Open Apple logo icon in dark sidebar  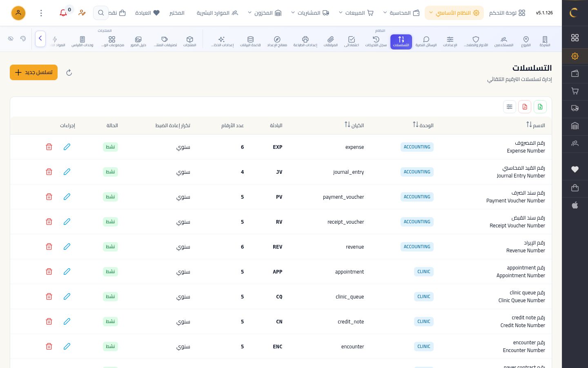(x=575, y=205)
